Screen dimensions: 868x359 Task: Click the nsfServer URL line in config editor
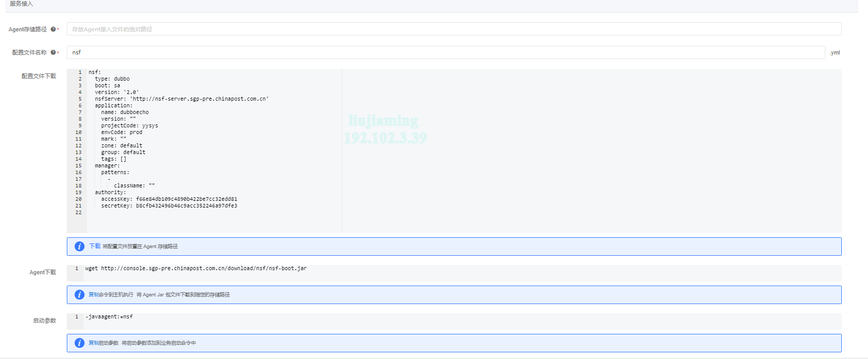[181, 99]
